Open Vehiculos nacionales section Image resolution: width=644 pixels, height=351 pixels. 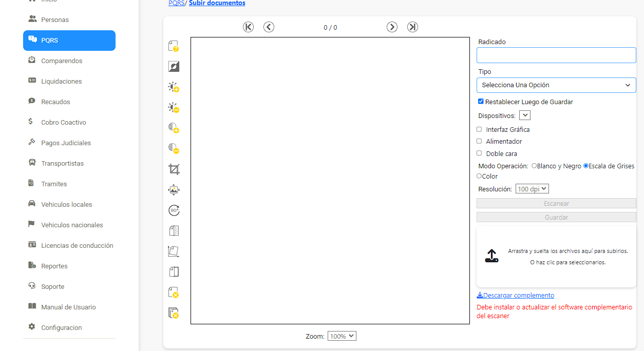[69, 225]
